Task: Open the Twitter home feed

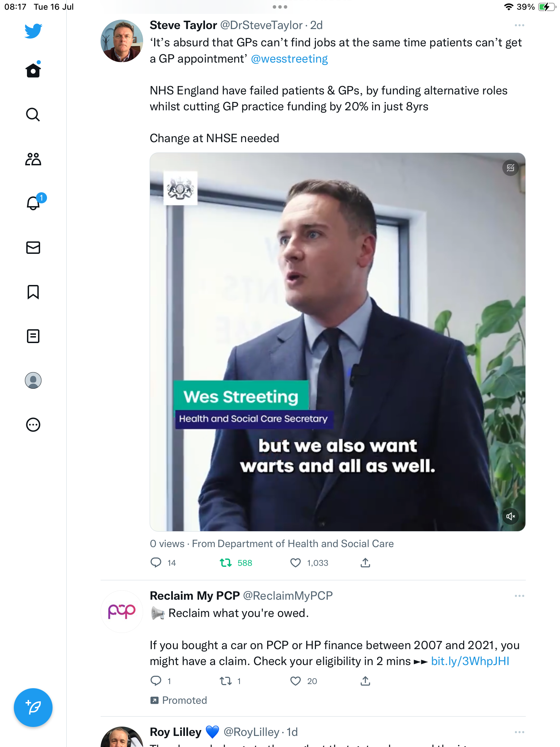Action: pyautogui.click(x=33, y=71)
